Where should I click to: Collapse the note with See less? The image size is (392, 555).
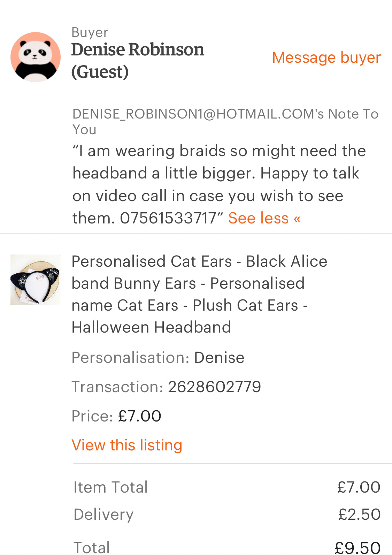(264, 218)
